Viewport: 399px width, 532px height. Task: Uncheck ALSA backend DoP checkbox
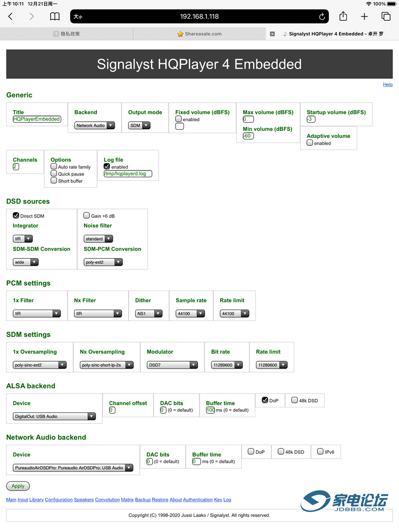pos(265,400)
